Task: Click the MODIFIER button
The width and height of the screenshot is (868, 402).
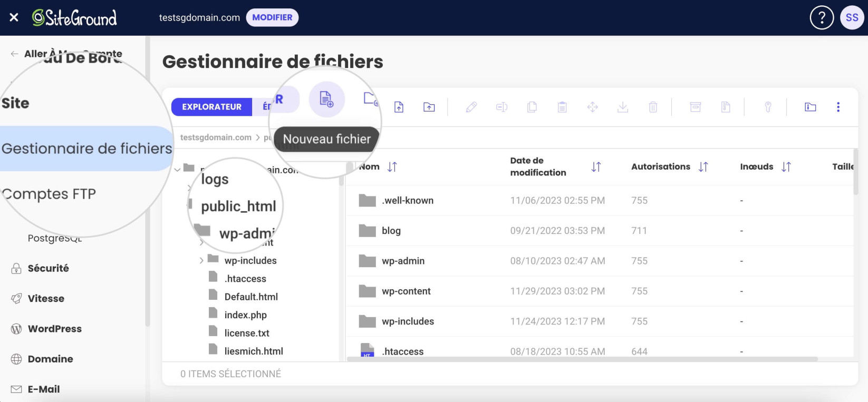Action: coord(272,17)
